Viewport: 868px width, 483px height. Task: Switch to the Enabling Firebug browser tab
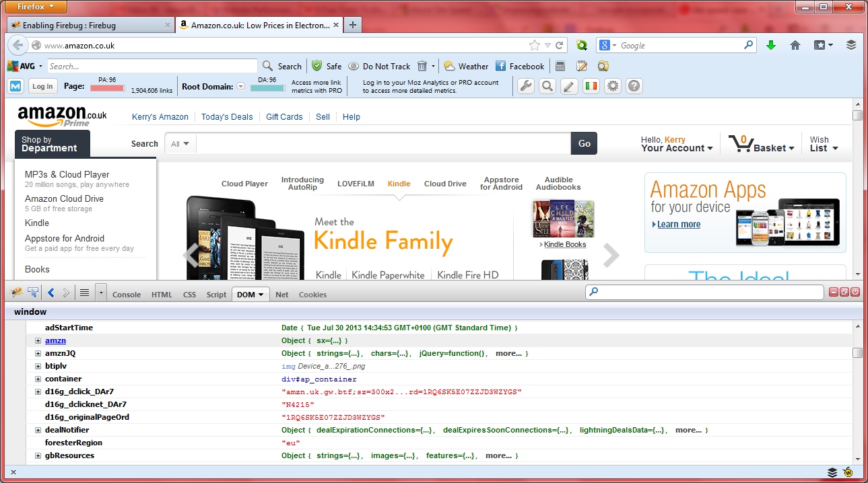click(x=91, y=25)
